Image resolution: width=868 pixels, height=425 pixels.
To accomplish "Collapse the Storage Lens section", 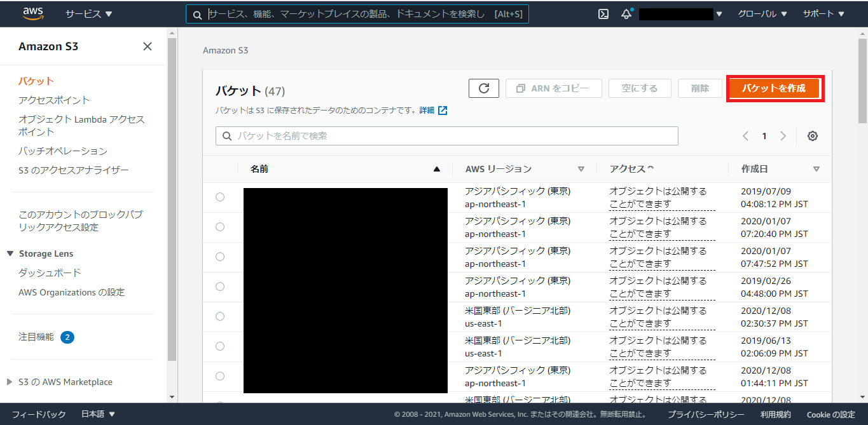I will click(x=10, y=253).
